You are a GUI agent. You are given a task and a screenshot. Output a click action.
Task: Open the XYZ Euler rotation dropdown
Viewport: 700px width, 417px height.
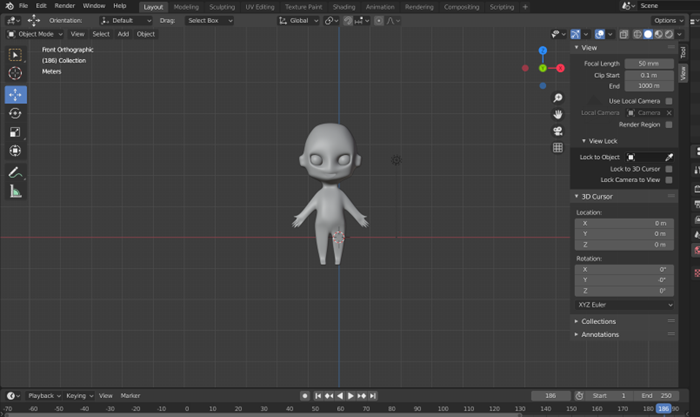[624, 304]
